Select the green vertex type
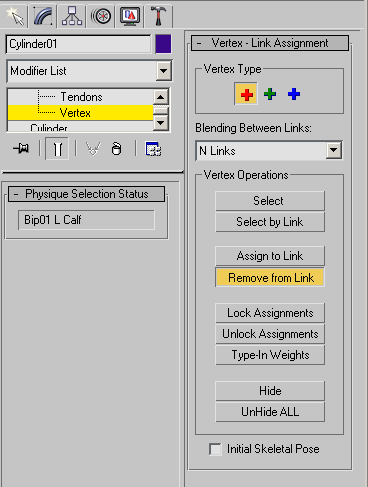 click(270, 94)
